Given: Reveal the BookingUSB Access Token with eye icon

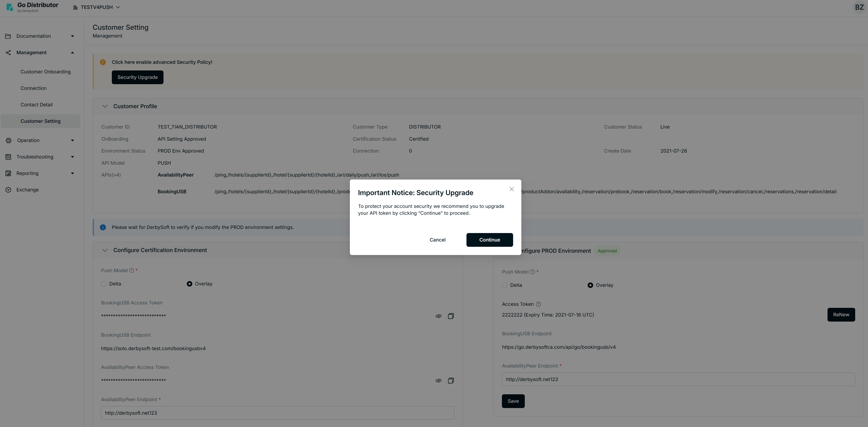Looking at the screenshot, I should pyautogui.click(x=438, y=316).
